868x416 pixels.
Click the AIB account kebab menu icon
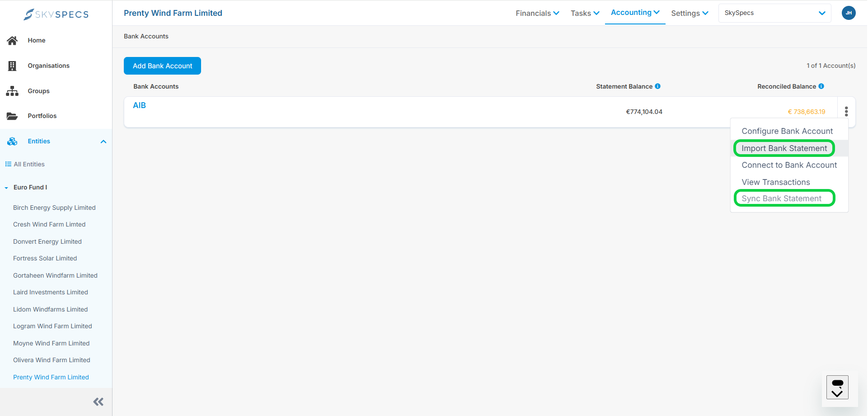click(846, 111)
